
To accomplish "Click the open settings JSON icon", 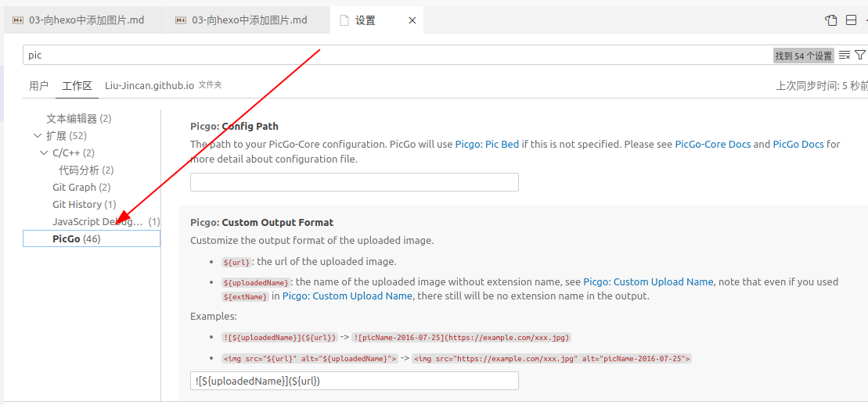I will click(830, 20).
